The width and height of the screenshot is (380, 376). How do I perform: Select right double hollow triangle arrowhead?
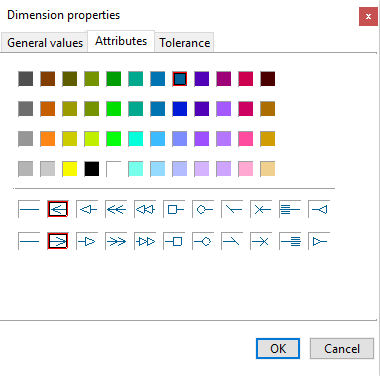(x=145, y=241)
